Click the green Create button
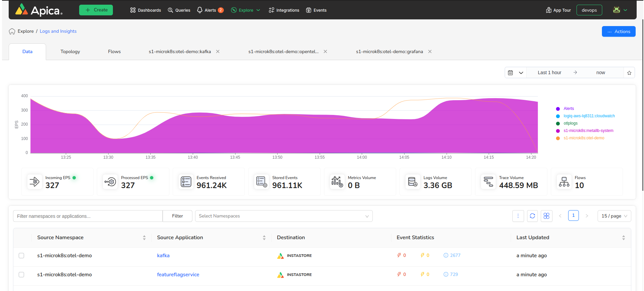 pos(96,10)
